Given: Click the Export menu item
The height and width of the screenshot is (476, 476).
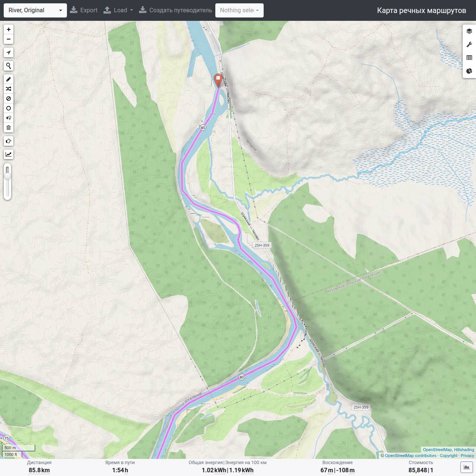Looking at the screenshot, I should coord(84,10).
